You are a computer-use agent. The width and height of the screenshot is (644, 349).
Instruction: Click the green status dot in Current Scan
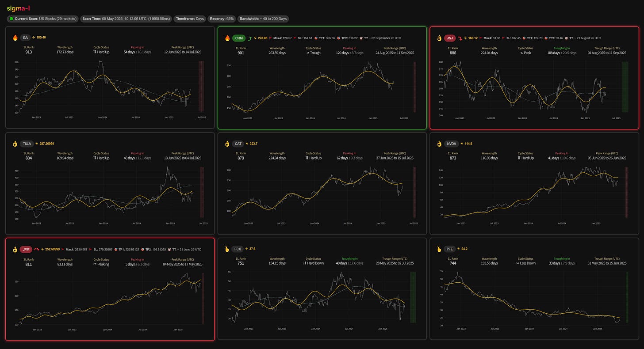(11, 19)
